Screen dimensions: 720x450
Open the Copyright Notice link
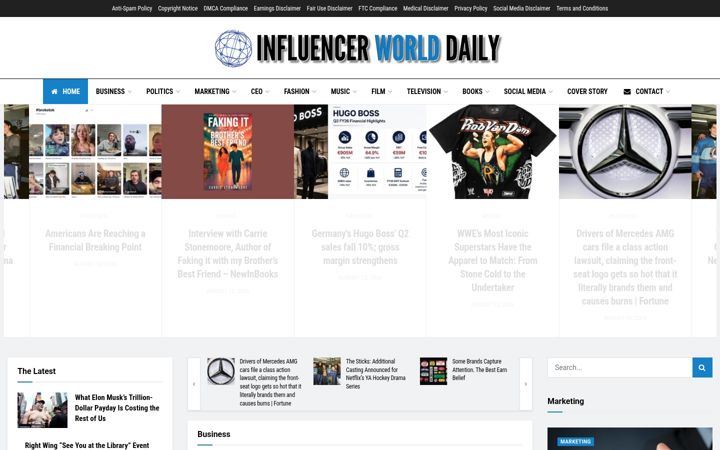click(x=178, y=8)
